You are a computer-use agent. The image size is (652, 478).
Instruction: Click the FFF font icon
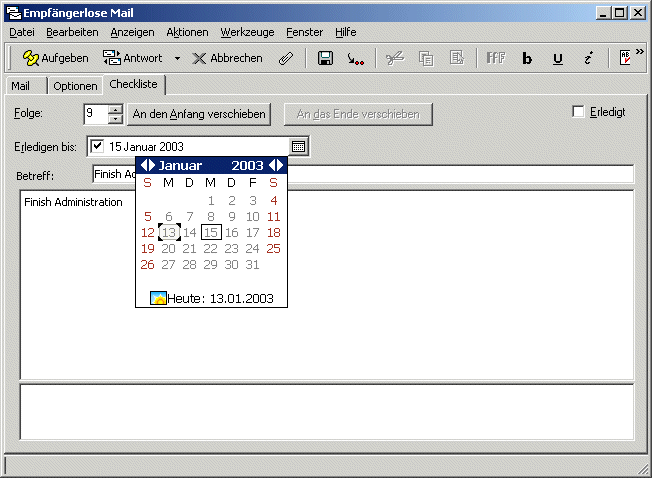[x=496, y=58]
